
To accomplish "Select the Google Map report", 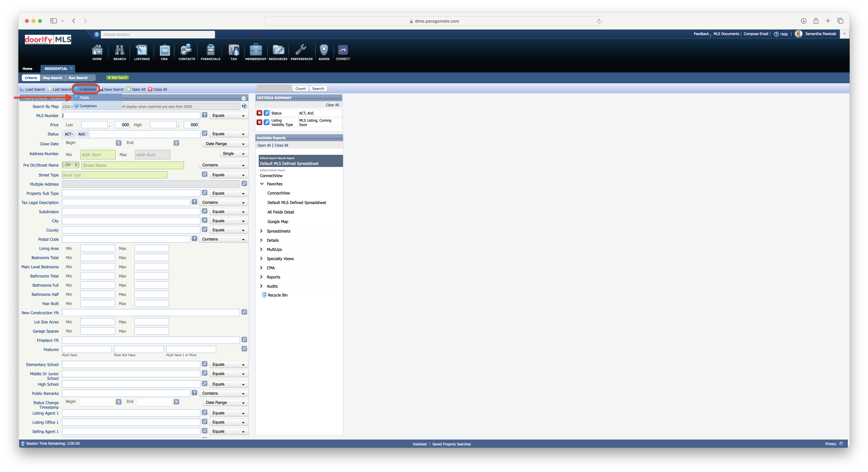I will pyautogui.click(x=278, y=222).
